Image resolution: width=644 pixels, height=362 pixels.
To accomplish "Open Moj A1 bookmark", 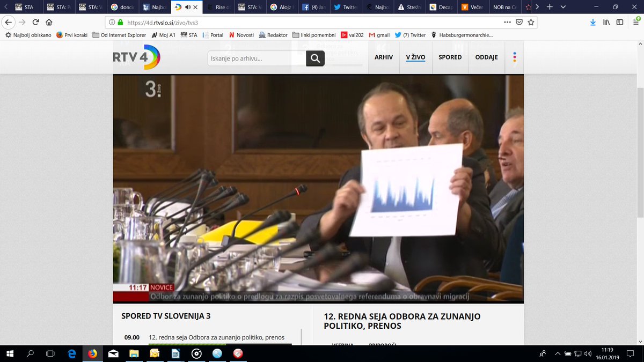I will [163, 35].
